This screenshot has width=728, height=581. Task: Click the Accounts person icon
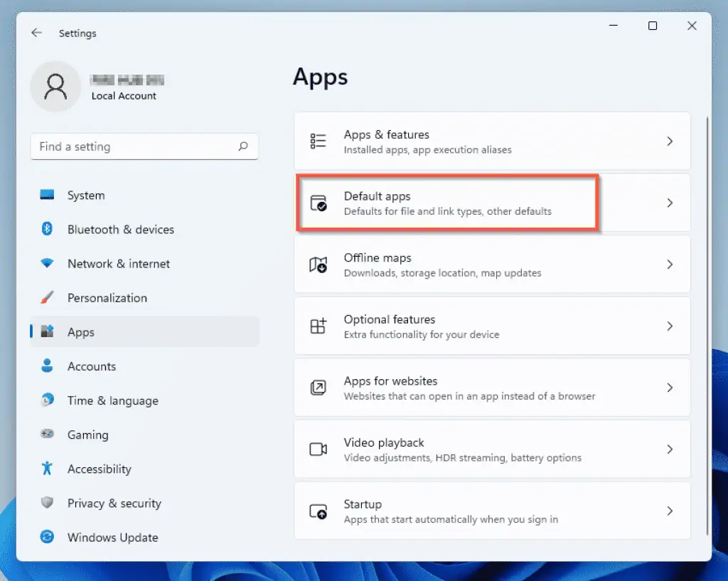click(47, 366)
